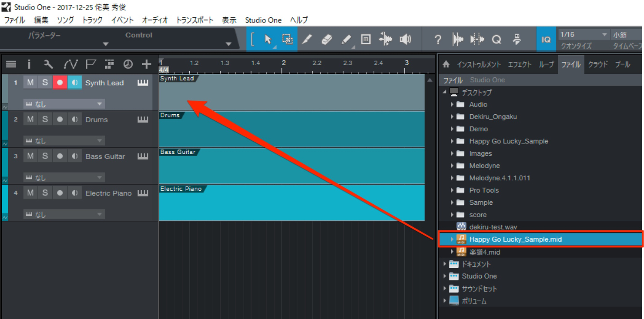Select 楽譜4.mid file
This screenshot has width=644, height=319.
484,252
